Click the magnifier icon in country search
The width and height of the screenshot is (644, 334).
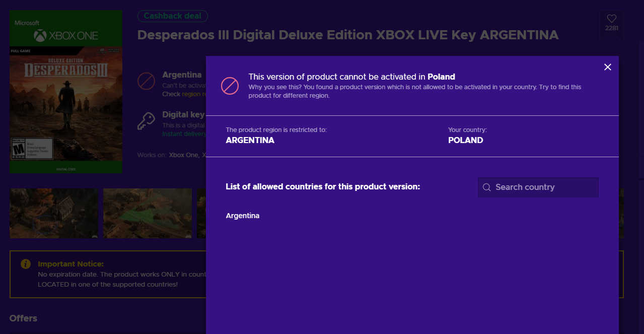pyautogui.click(x=486, y=187)
